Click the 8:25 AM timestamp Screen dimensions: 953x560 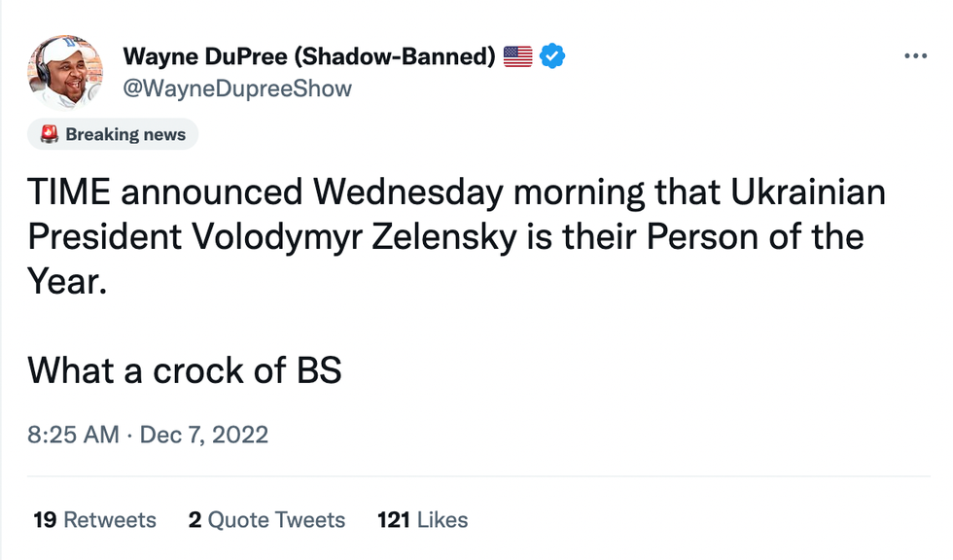pyautogui.click(x=73, y=434)
